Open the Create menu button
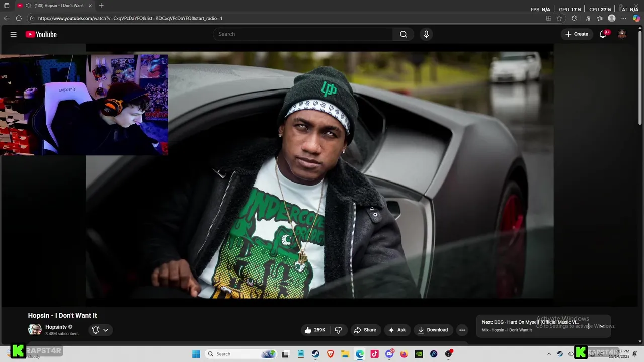644x362 pixels. click(577, 34)
